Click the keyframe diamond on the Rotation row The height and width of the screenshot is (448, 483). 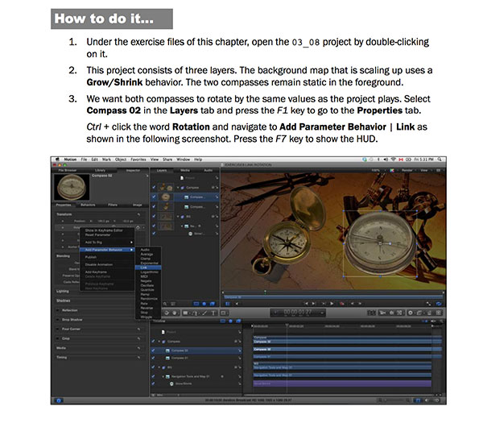(138, 227)
